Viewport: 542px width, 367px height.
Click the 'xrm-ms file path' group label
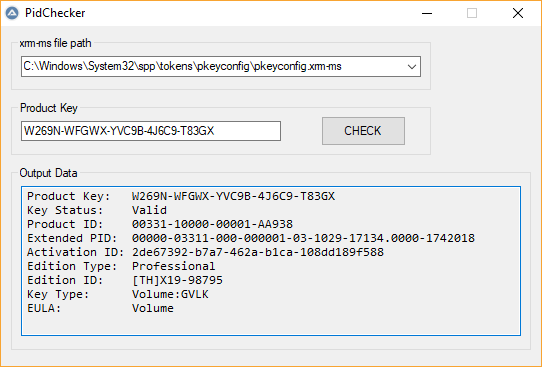[x=55, y=43]
